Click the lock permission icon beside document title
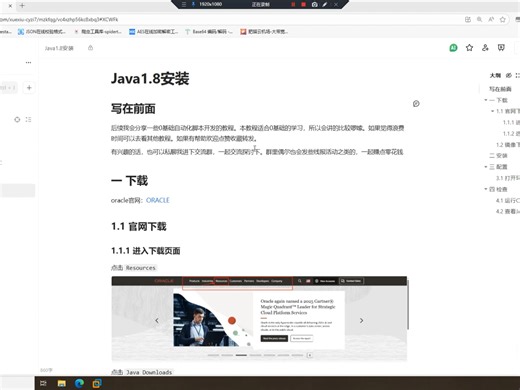This screenshot has height=390, width=520. [x=90, y=48]
